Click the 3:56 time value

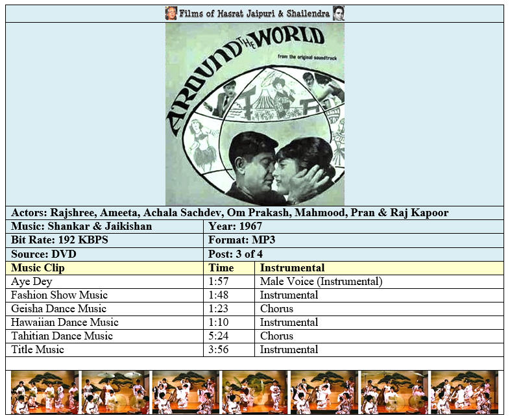(219, 350)
